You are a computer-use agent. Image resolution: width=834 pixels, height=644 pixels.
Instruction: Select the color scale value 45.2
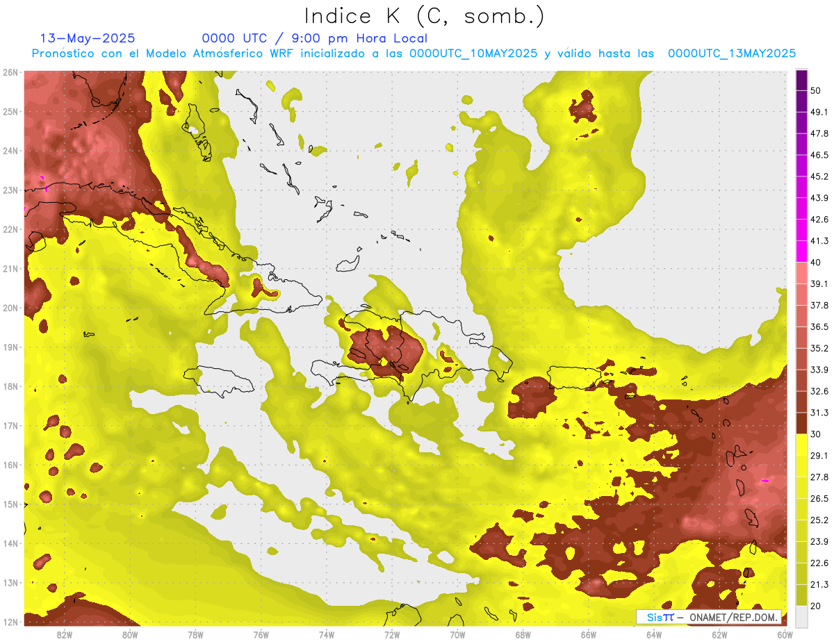820,176
